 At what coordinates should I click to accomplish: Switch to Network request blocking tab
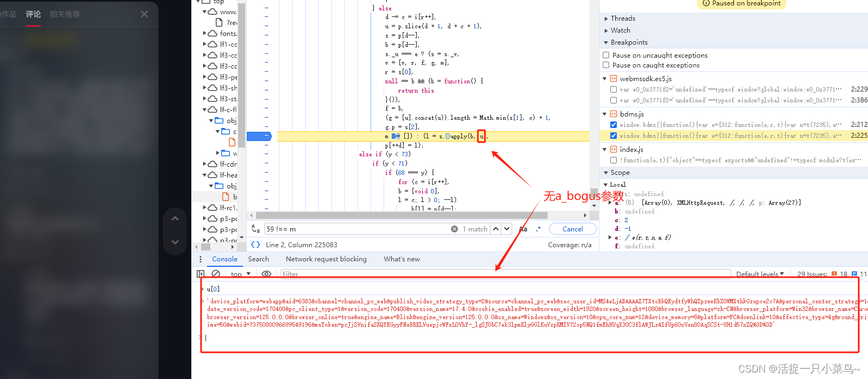[326, 259]
